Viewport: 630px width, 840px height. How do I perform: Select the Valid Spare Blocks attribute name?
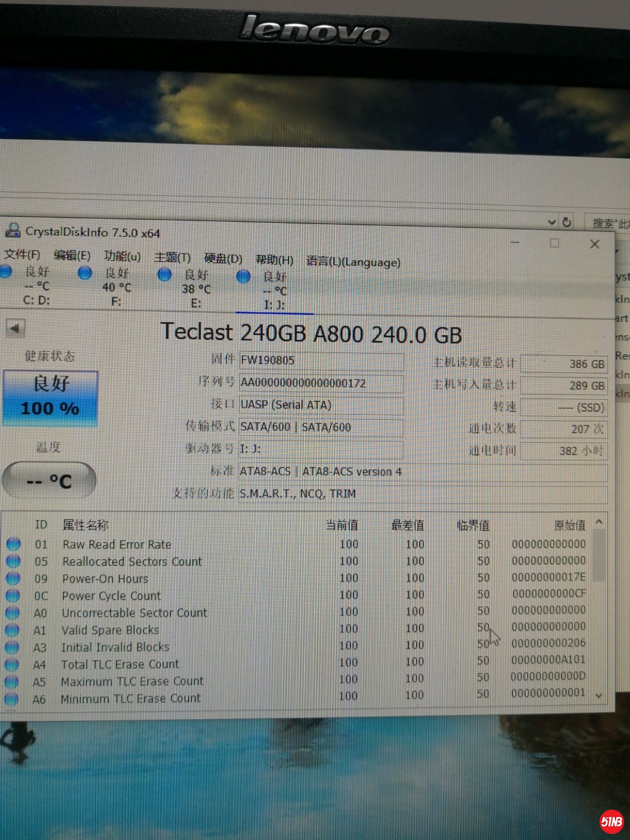pos(110,630)
